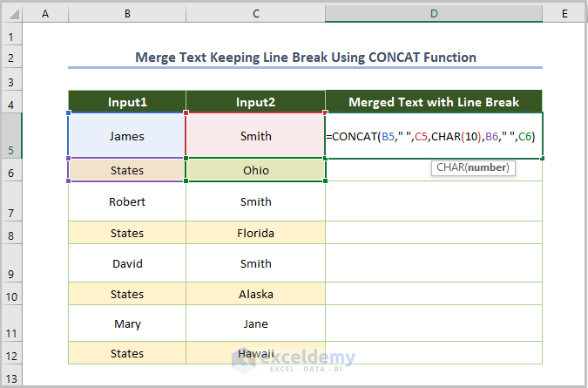Screen dimensions: 588x388
Task: Click column C header
Action: point(255,13)
